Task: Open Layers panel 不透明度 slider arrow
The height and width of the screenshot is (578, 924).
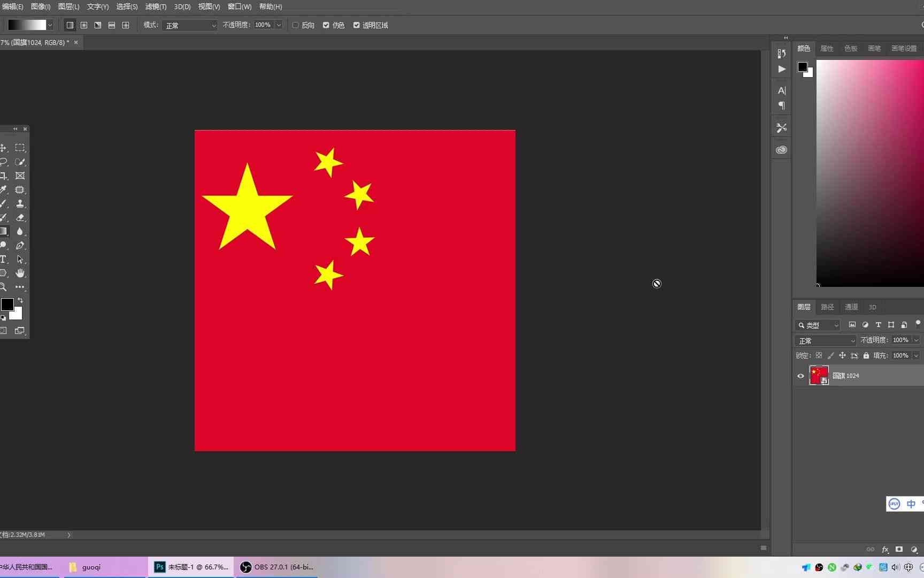Action: (916, 340)
